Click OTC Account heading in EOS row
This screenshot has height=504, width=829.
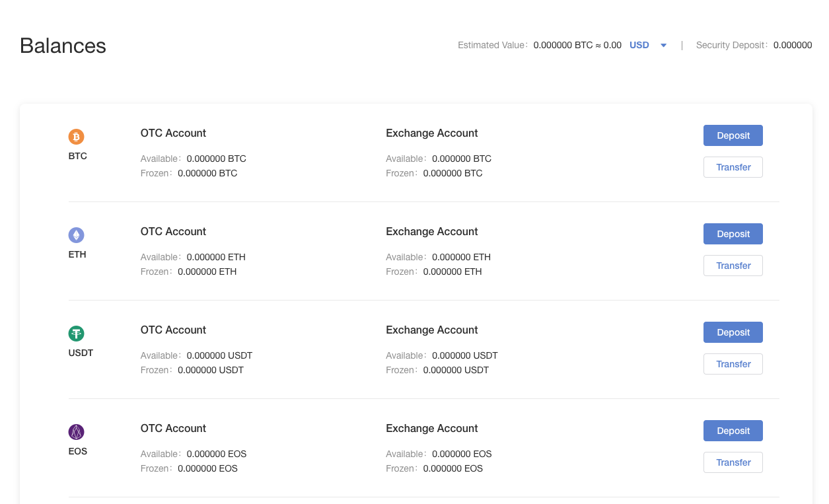173,428
